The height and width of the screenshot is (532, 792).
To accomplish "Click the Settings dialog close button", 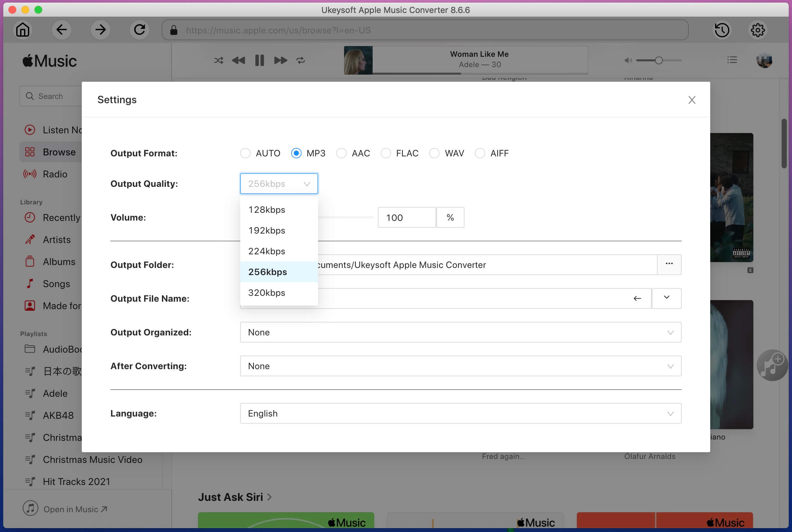I will [x=692, y=100].
